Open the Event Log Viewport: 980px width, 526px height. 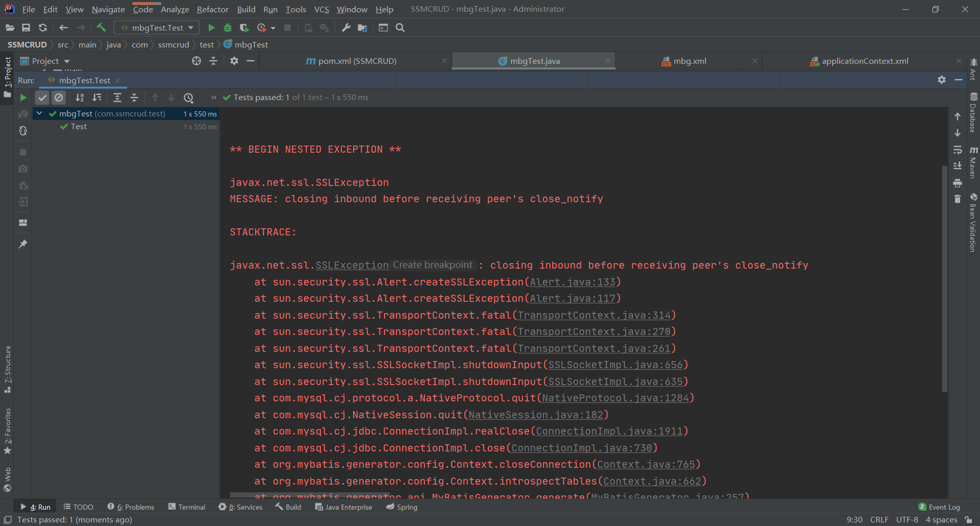(x=944, y=507)
